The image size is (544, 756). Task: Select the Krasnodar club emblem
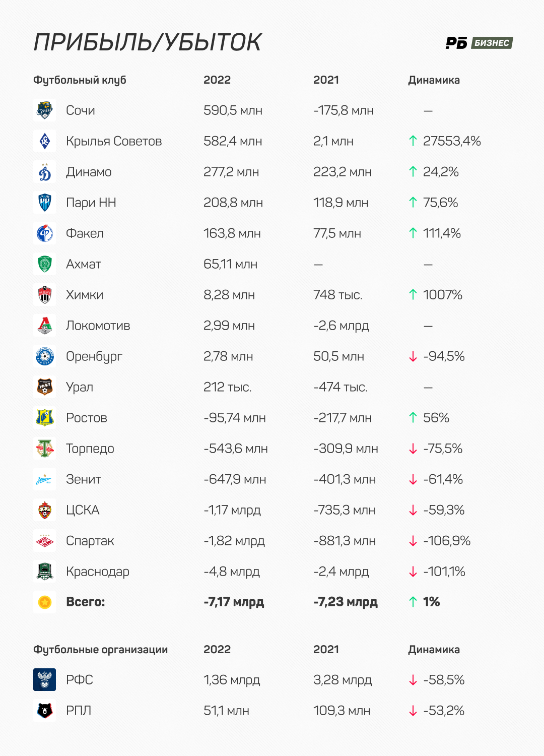tap(45, 572)
